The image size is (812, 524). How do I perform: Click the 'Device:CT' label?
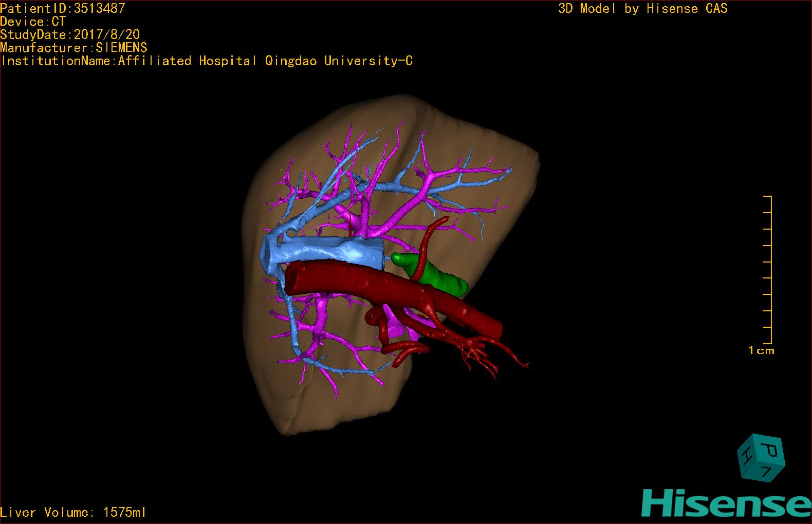tap(33, 22)
